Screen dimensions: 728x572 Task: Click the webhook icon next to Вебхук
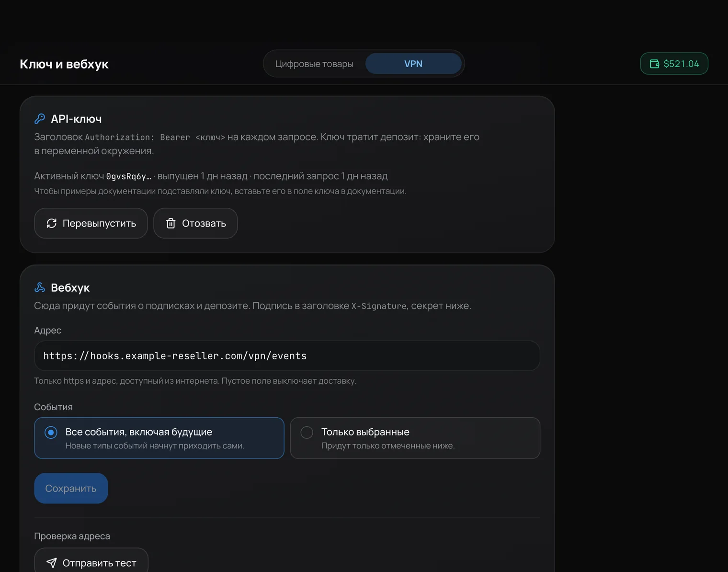point(40,287)
